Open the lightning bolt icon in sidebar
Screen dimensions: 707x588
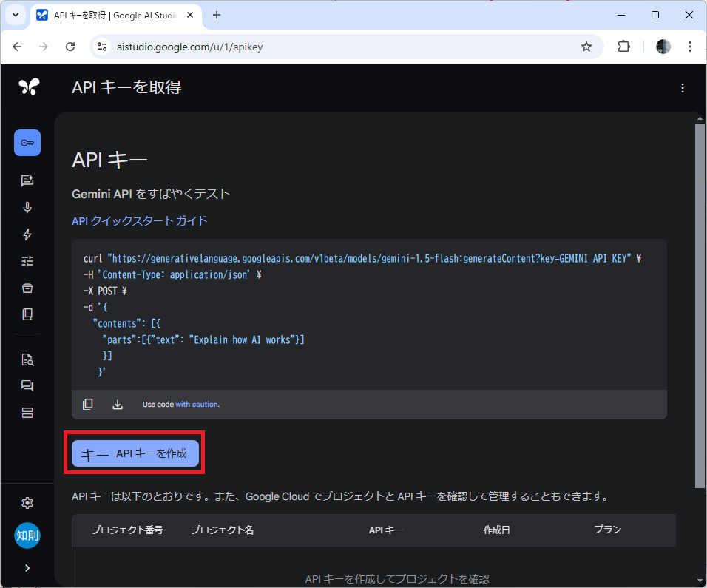[27, 234]
